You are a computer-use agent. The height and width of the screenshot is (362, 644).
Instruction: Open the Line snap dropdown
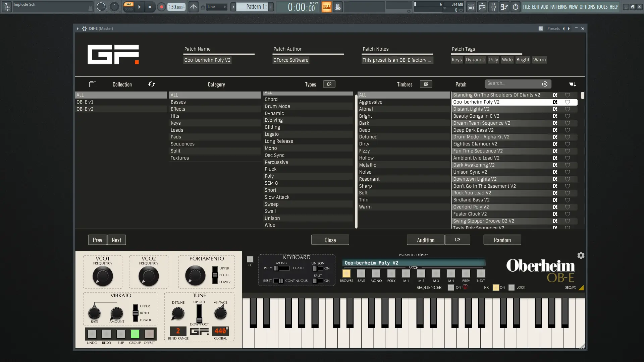216,7
